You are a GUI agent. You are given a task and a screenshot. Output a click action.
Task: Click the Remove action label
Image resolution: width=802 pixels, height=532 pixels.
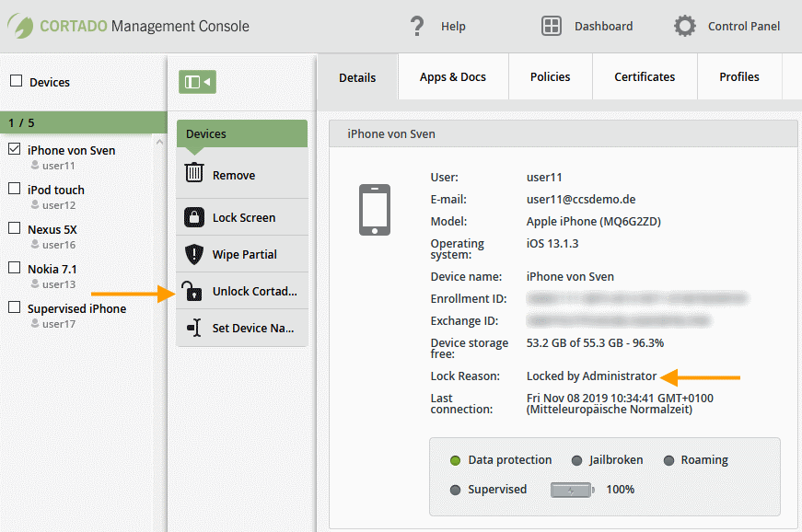point(234,175)
